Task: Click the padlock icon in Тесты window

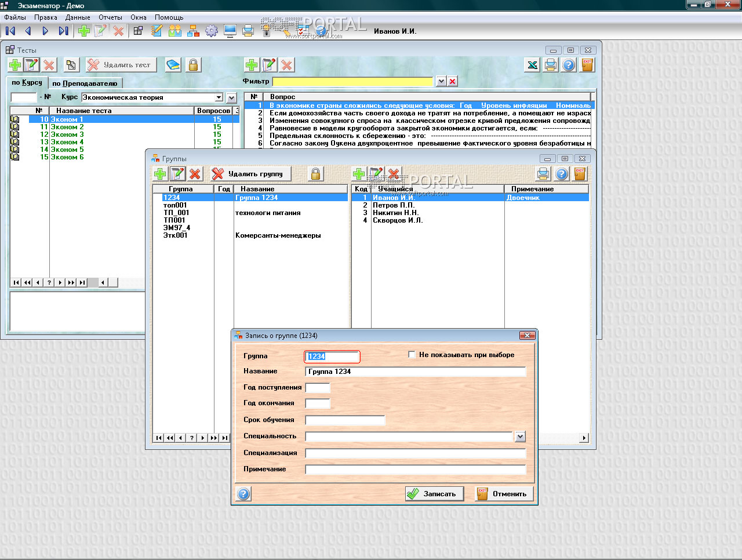Action: (x=194, y=65)
